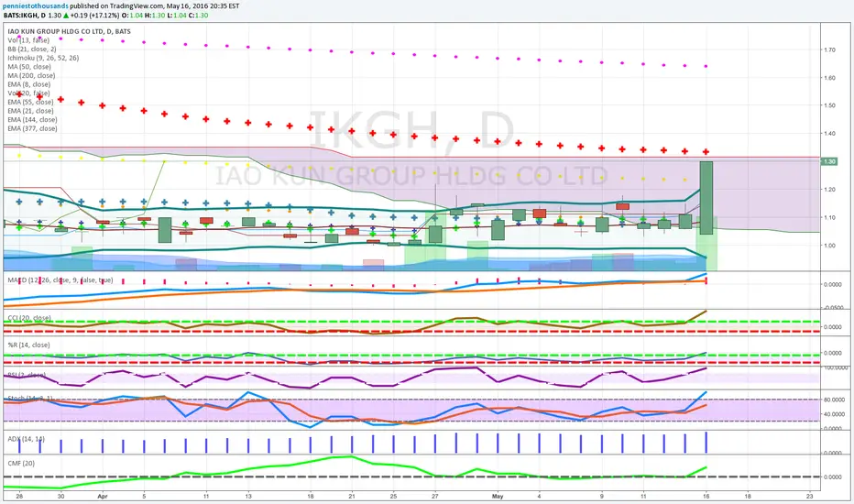Click the +0.19 (+17.12%) change value

pyautogui.click(x=94, y=16)
